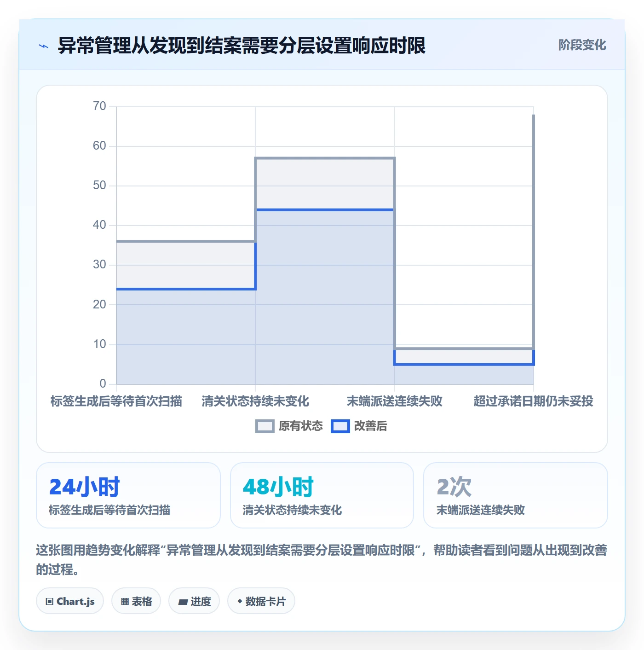The width and height of the screenshot is (644, 650).
Task: Click the 清关状态持续未变化 label under 48小时
Action: (292, 510)
